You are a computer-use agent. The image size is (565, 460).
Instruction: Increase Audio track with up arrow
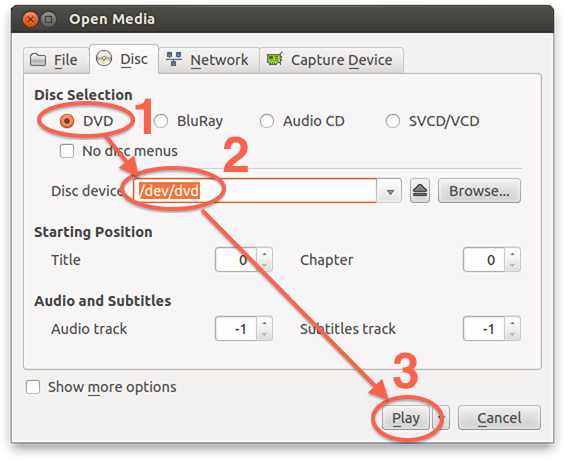pyautogui.click(x=264, y=323)
